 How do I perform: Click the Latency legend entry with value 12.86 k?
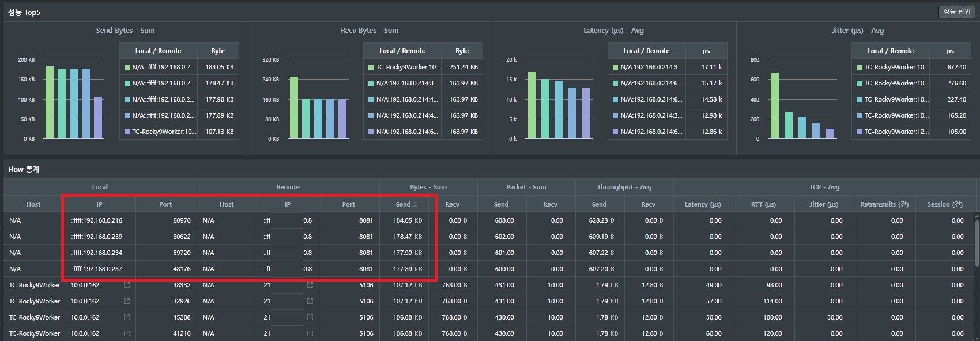667,132
